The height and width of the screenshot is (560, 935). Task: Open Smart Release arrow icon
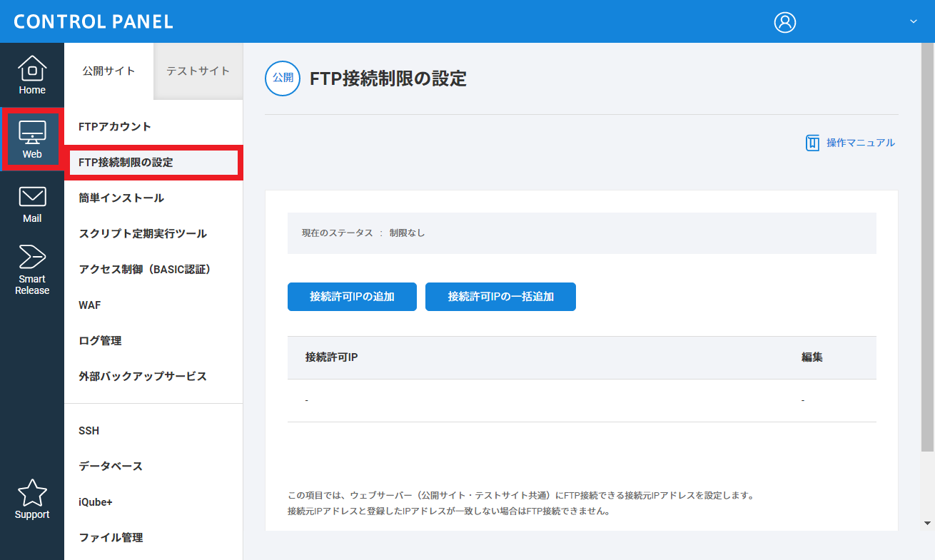[32, 258]
